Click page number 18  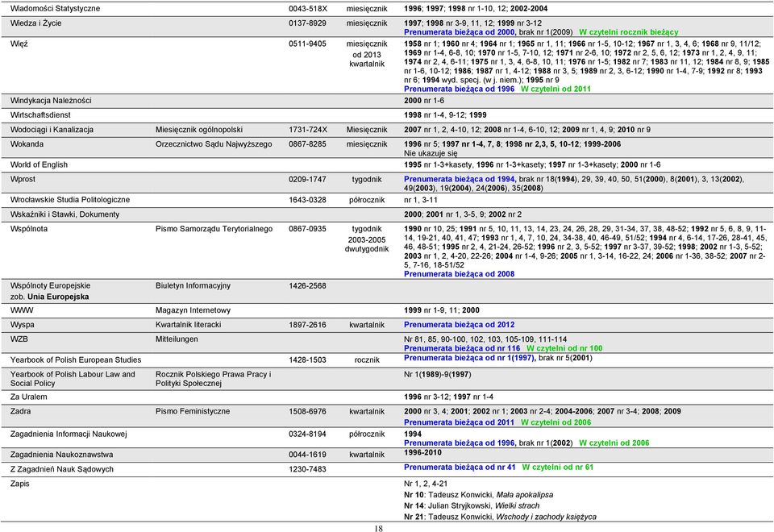[x=378, y=528]
